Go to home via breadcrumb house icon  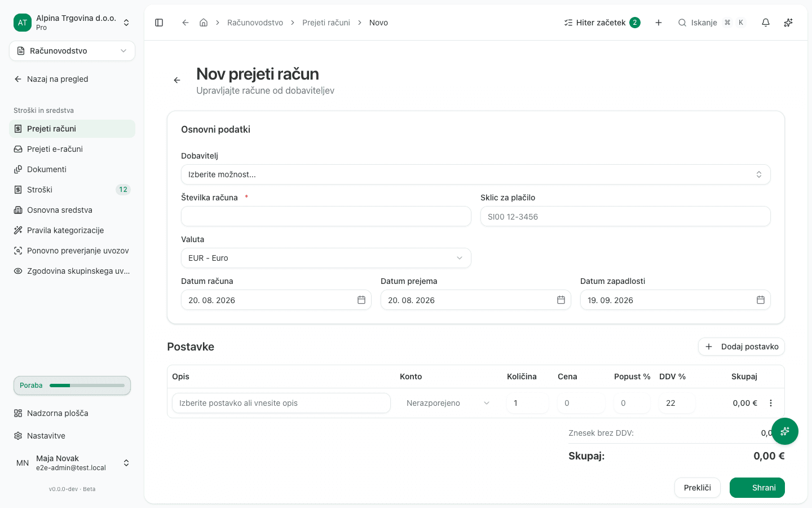(204, 23)
